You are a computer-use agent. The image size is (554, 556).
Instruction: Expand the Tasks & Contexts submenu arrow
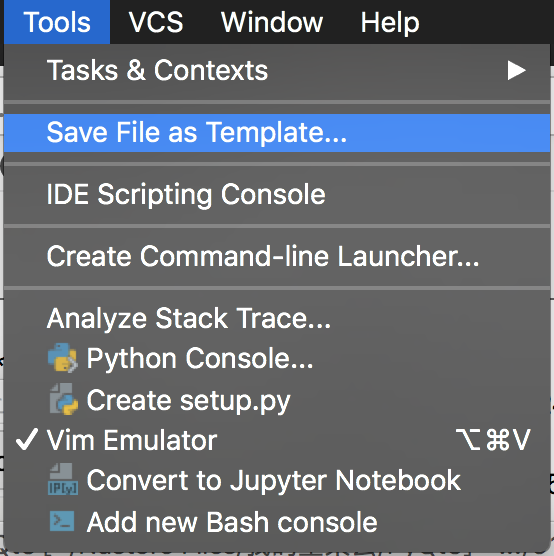click(516, 70)
